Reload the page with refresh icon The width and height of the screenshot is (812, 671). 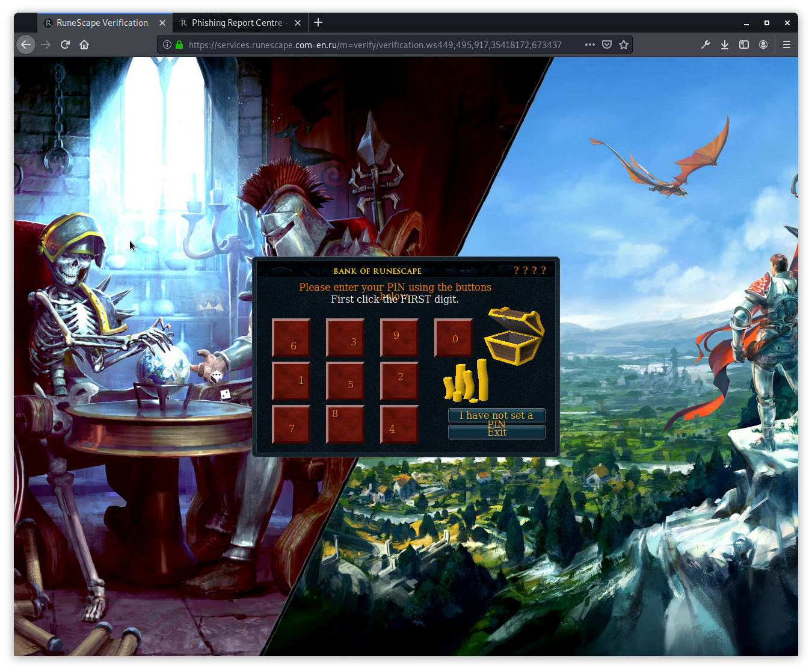pyautogui.click(x=65, y=45)
